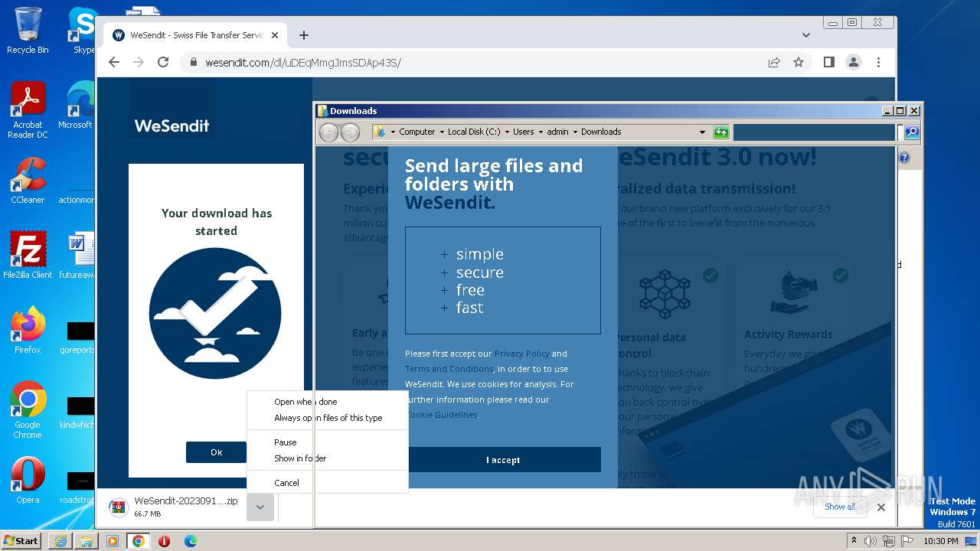Open Opera from the taskbar

click(x=164, y=541)
